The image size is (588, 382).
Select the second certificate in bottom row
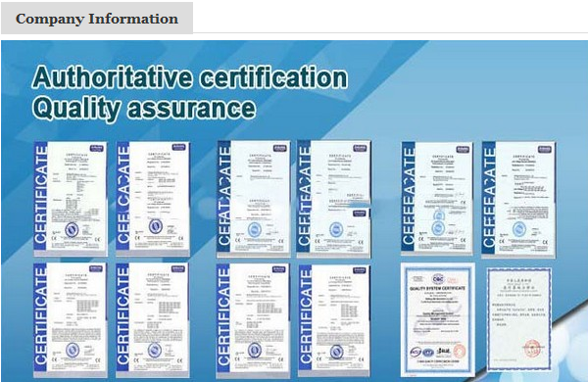pos(153,319)
